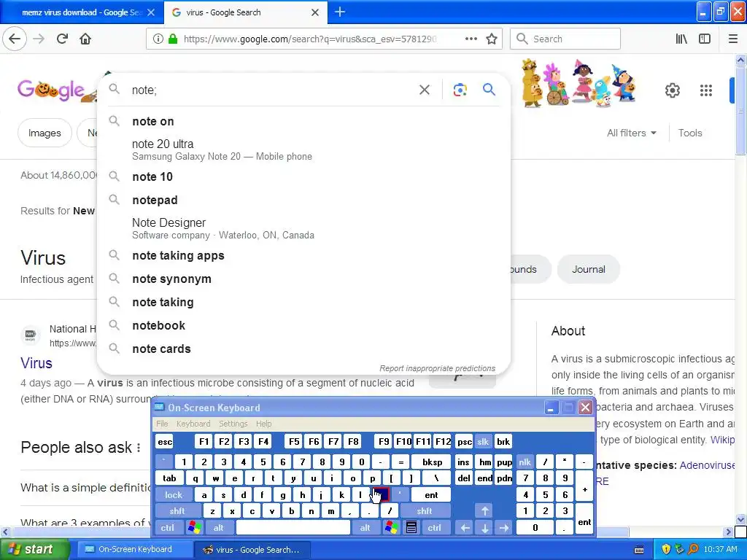Go back using the browser back arrow
747x560 pixels.
(x=15, y=39)
